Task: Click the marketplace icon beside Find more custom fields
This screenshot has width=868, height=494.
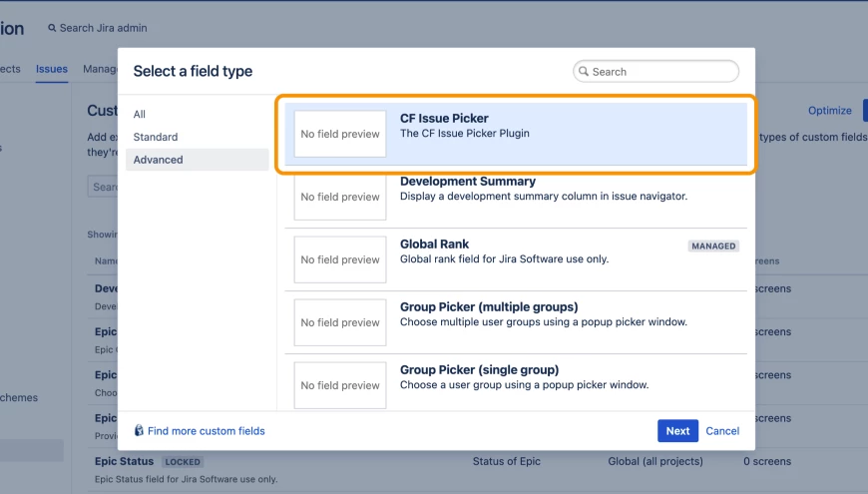Action: pos(139,431)
